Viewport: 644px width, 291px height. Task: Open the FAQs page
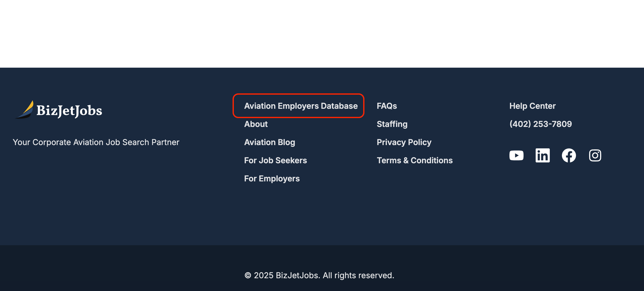[387, 106]
